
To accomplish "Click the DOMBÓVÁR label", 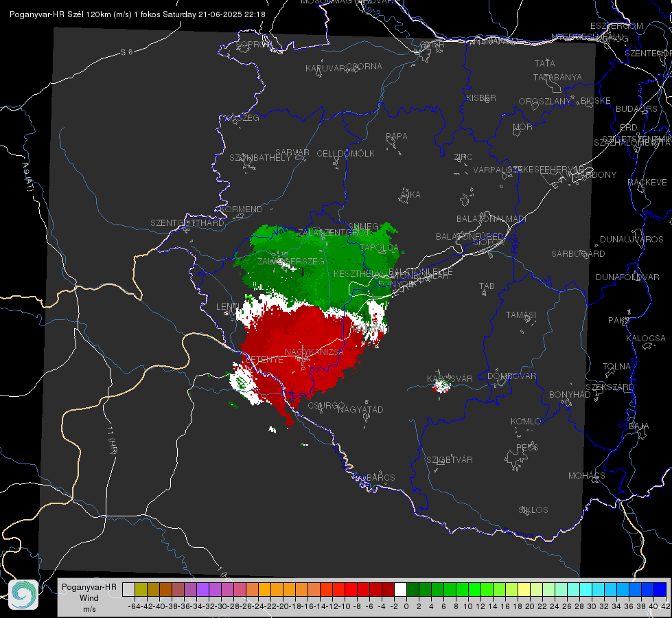I will (511, 376).
